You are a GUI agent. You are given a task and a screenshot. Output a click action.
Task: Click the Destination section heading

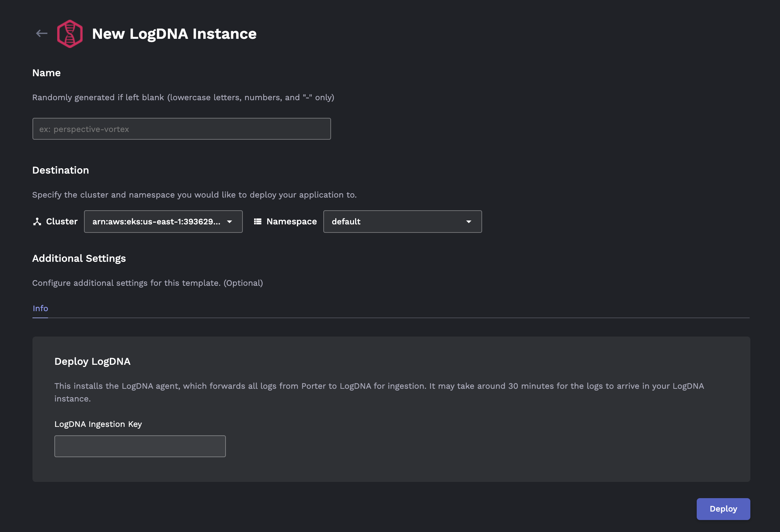pyautogui.click(x=61, y=170)
